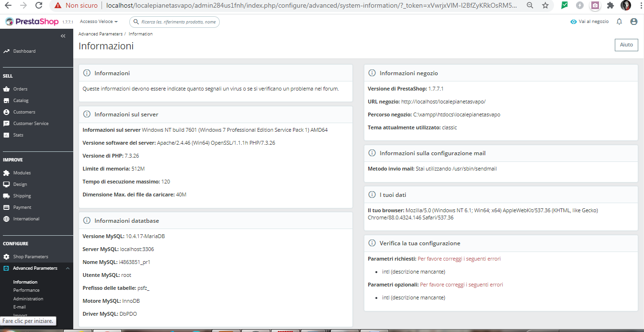
Task: Click Advanced Parameters breadcrumb link
Action: pos(101,34)
